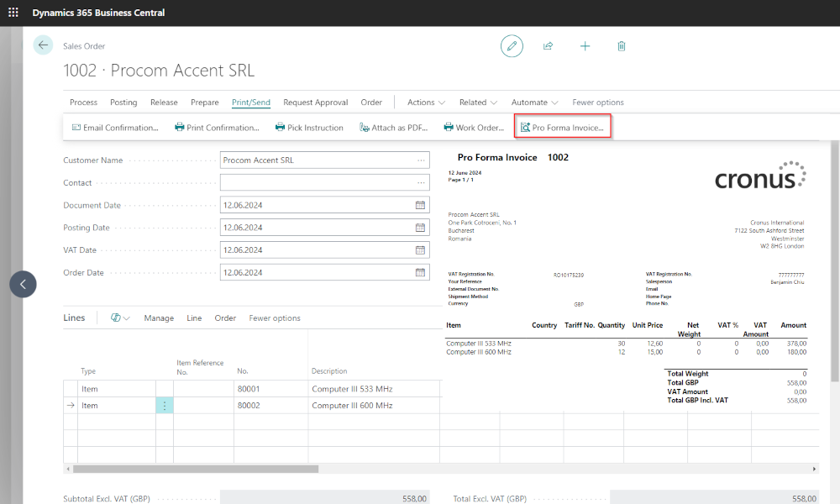Click the Attach as PDF... label

click(400, 128)
